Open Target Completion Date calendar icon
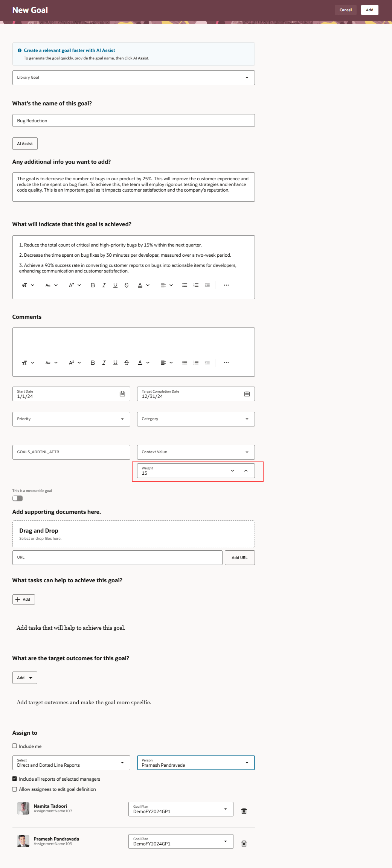This screenshot has height=868, width=392. pyautogui.click(x=247, y=394)
